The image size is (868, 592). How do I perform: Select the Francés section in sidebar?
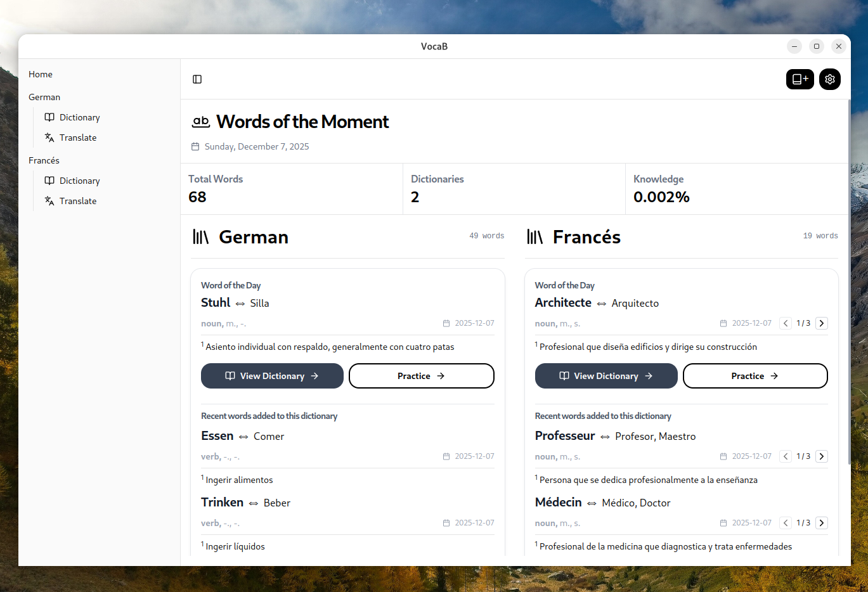click(x=44, y=160)
